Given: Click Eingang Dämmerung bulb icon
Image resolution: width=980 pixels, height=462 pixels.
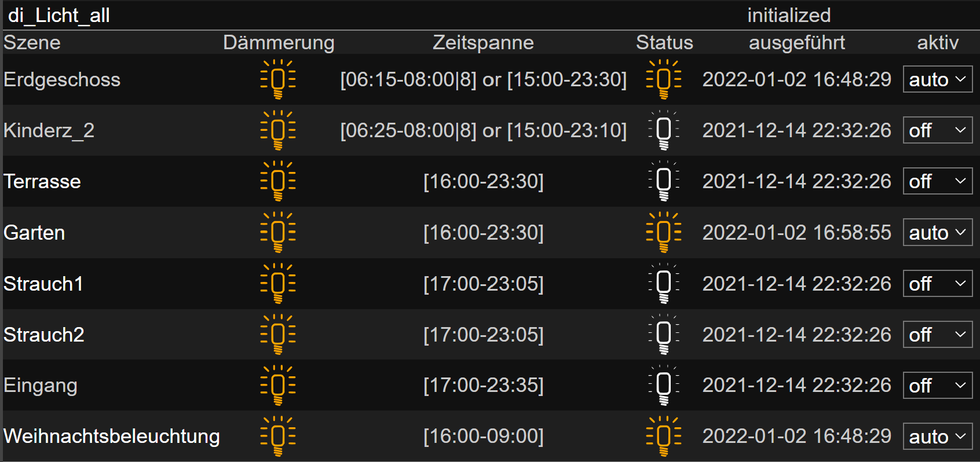Looking at the screenshot, I should coord(278,385).
